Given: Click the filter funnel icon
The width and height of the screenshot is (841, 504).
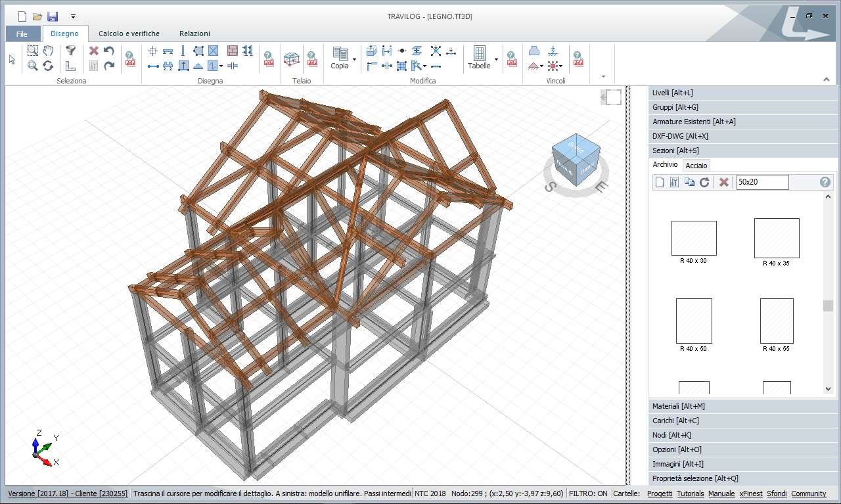Looking at the screenshot, I should (x=70, y=51).
